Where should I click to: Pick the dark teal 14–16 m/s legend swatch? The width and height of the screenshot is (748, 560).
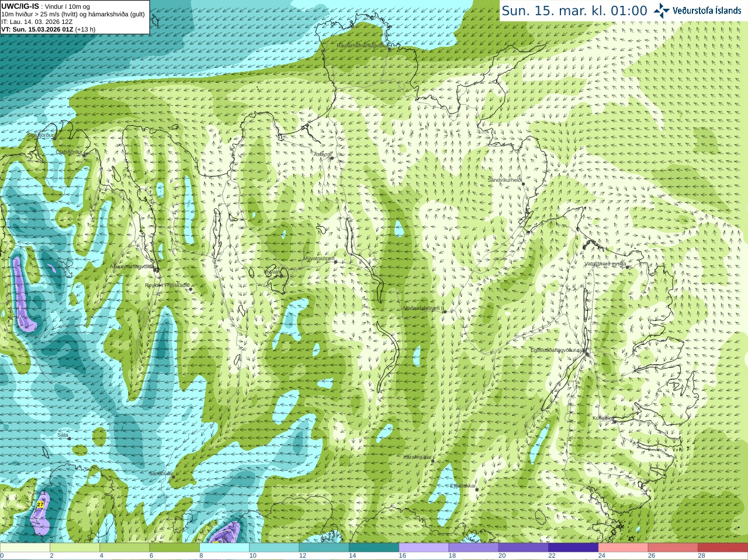pos(374,548)
